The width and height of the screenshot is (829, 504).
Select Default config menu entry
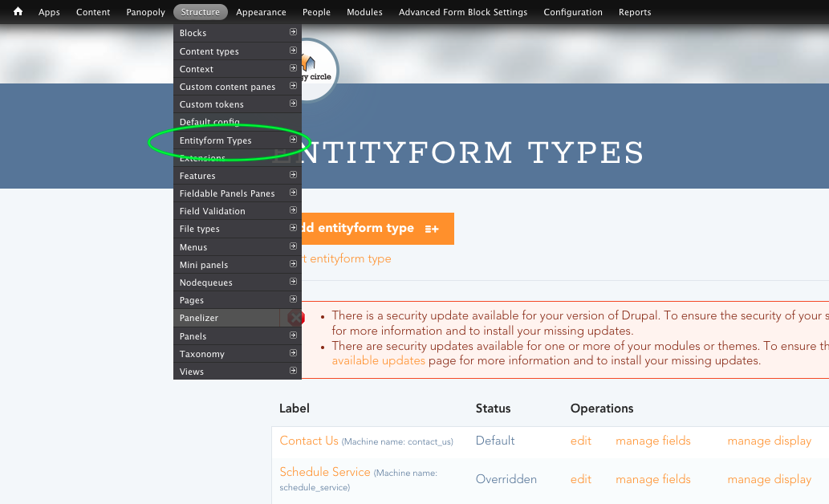pos(238,122)
